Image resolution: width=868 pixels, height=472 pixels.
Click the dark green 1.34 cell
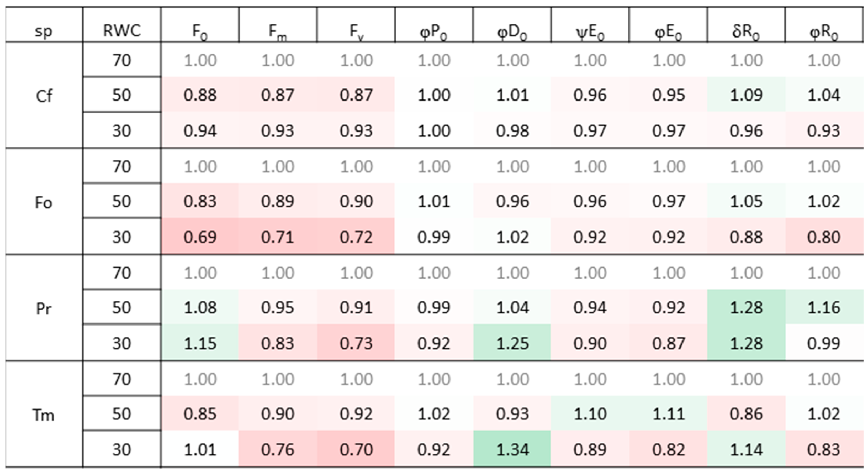(x=512, y=449)
